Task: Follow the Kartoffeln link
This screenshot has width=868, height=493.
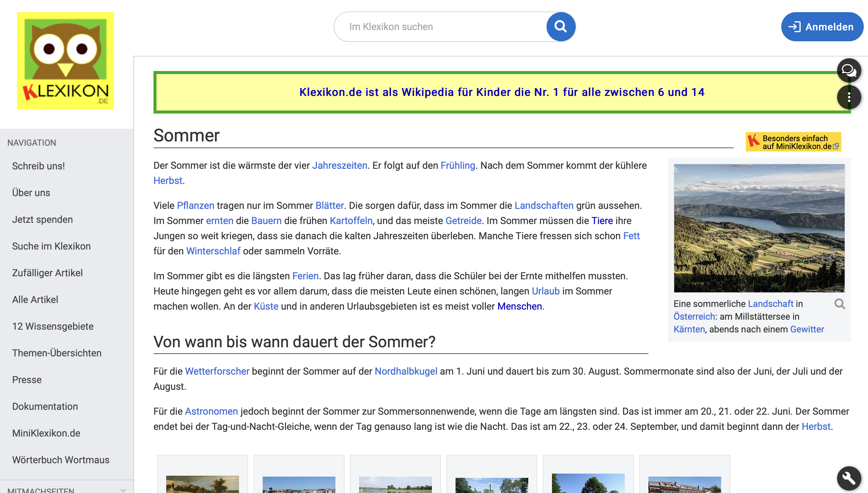Action: click(351, 221)
